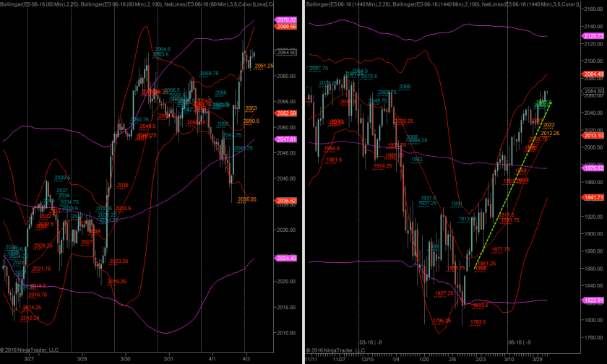
Task: Click the 2010.00 price axis label
Action: pos(286,333)
